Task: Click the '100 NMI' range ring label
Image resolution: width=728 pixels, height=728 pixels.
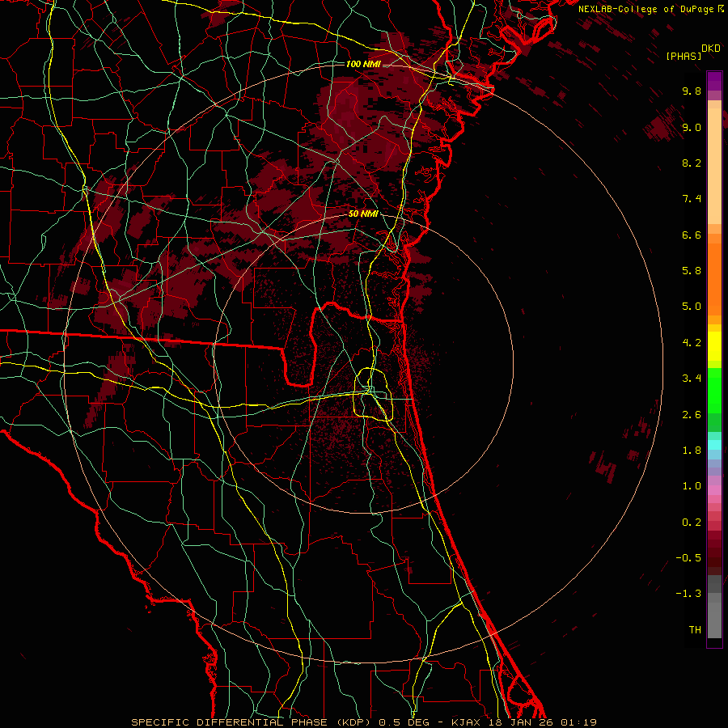Action: [363, 64]
